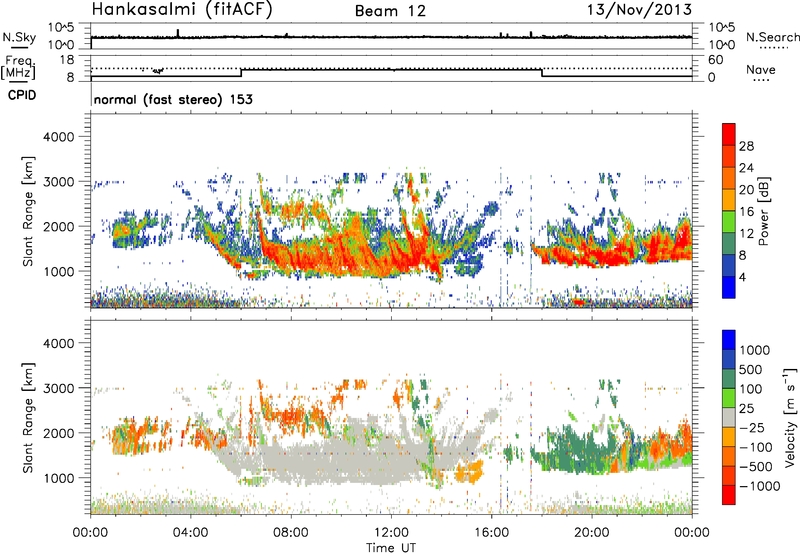Click the 20:00 time axis tick label
800x554 pixels.
[x=591, y=533]
